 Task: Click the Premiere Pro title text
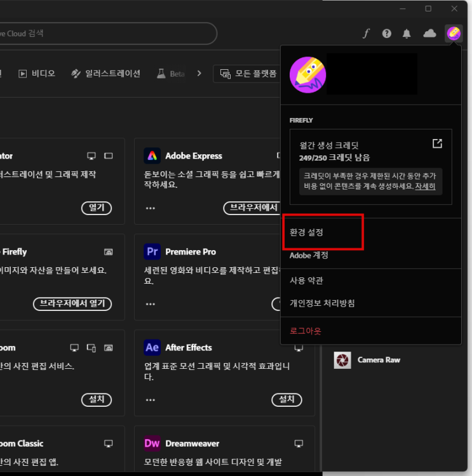(191, 252)
